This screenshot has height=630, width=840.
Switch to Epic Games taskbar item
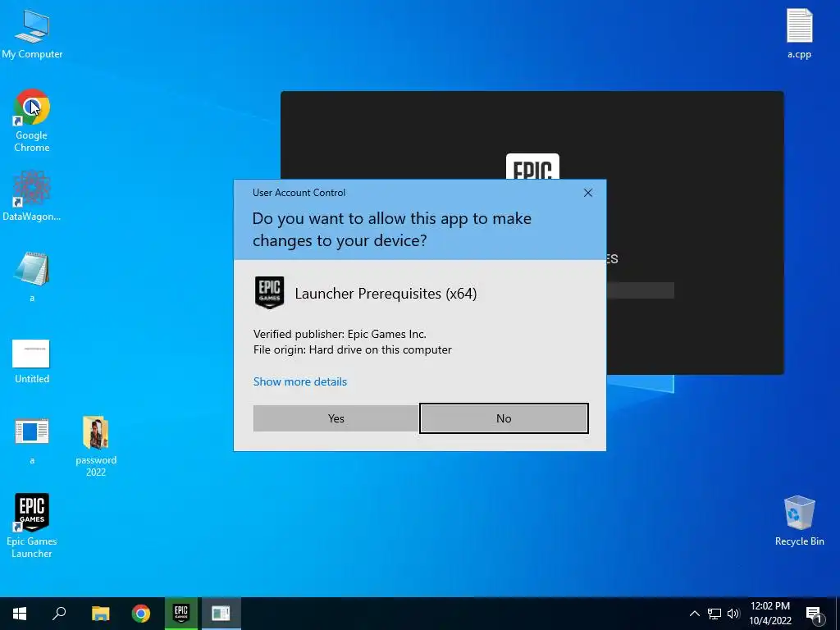pyautogui.click(x=181, y=614)
